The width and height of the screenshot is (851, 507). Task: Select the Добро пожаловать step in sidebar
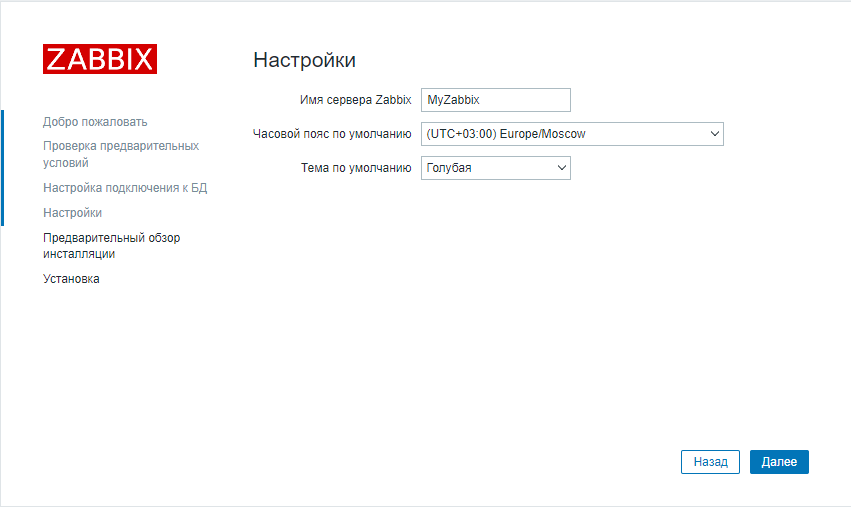[x=95, y=122]
